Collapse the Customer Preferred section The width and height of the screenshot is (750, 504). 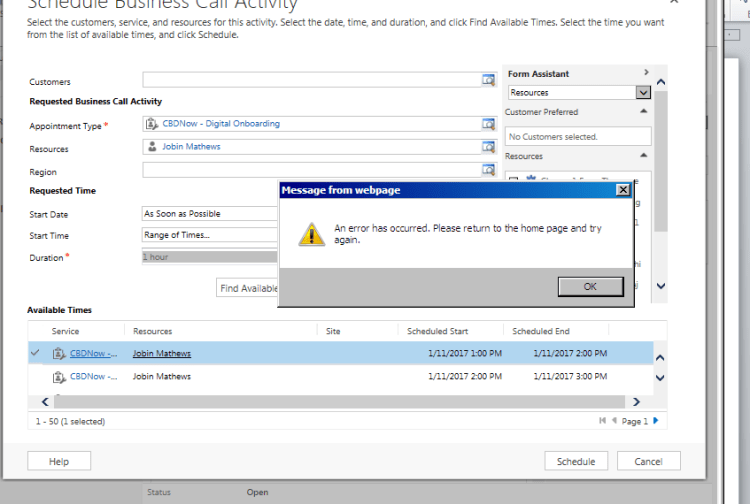(x=643, y=112)
